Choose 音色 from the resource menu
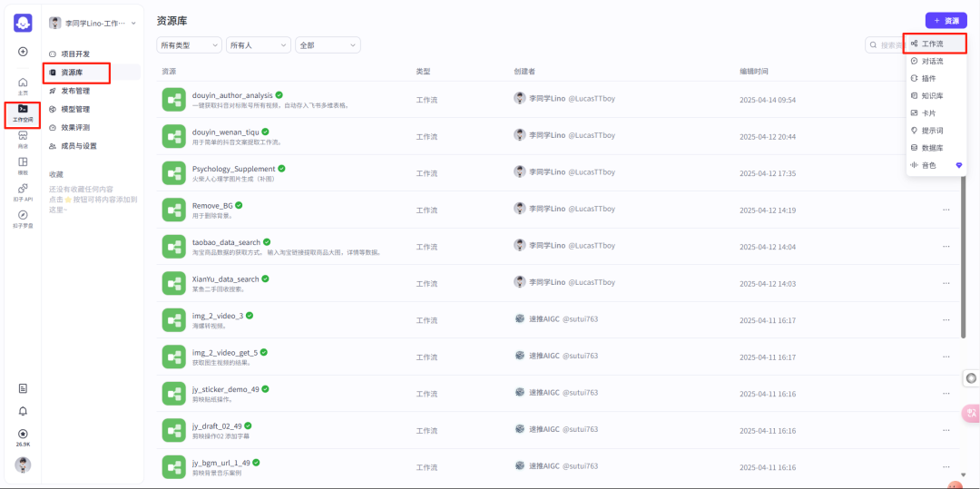The width and height of the screenshot is (980, 489). (x=936, y=165)
